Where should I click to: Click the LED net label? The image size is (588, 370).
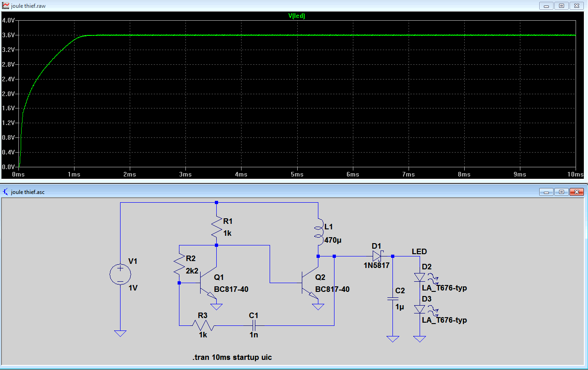point(419,251)
